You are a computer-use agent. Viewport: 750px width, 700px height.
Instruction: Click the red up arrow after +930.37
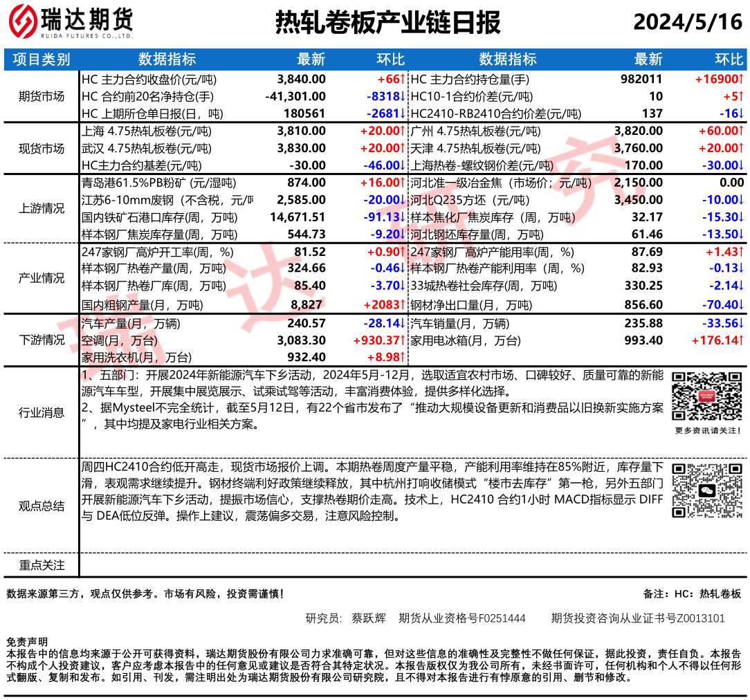[x=401, y=340]
